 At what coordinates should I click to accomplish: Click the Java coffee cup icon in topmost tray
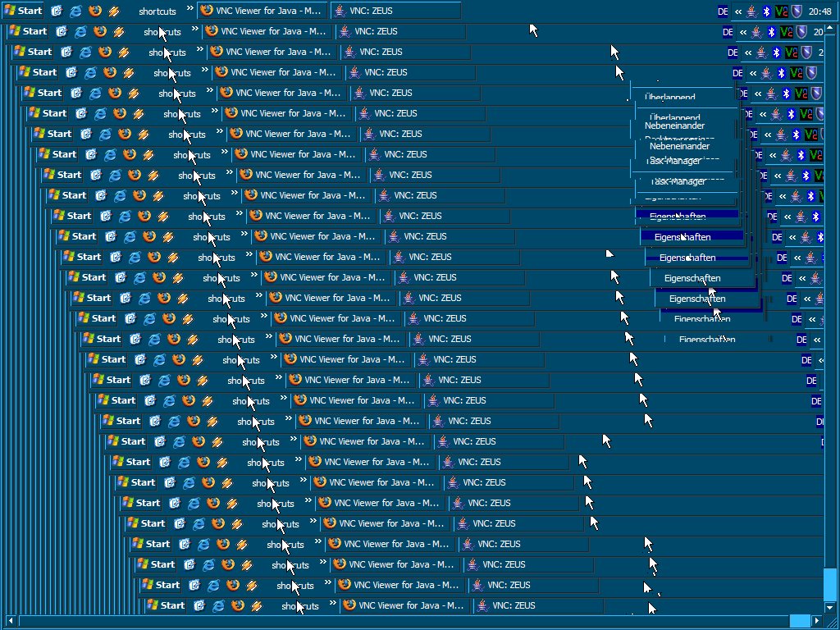tap(752, 11)
